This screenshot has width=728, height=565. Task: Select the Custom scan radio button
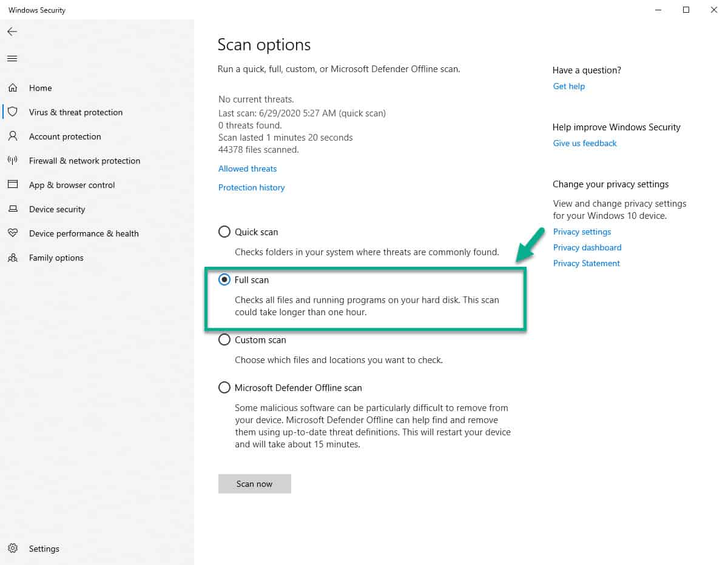[x=224, y=339]
